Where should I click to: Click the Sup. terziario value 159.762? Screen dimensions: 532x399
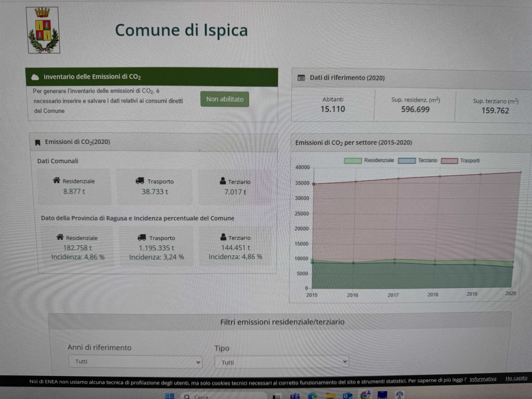(x=495, y=111)
